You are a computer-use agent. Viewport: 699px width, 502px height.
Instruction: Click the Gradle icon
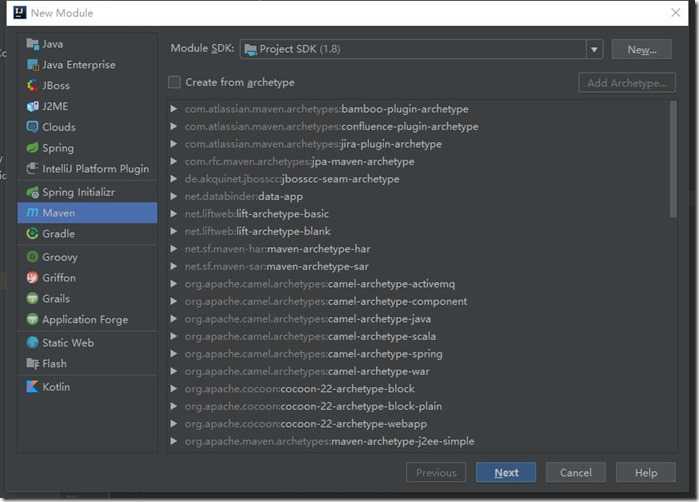[x=33, y=234]
